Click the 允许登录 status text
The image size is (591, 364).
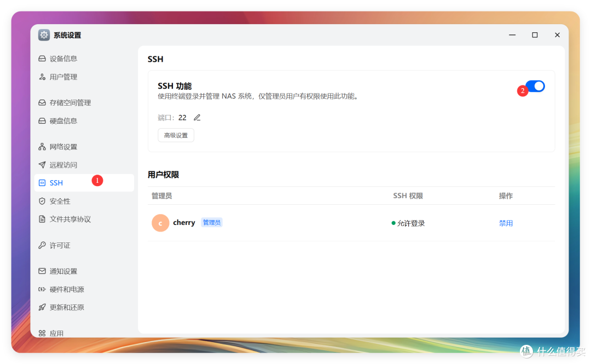[411, 223]
